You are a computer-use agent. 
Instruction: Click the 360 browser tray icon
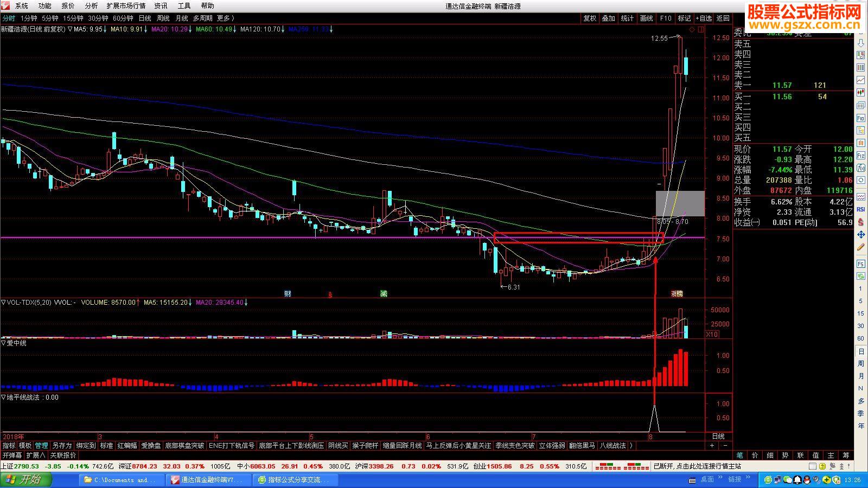pos(768,480)
